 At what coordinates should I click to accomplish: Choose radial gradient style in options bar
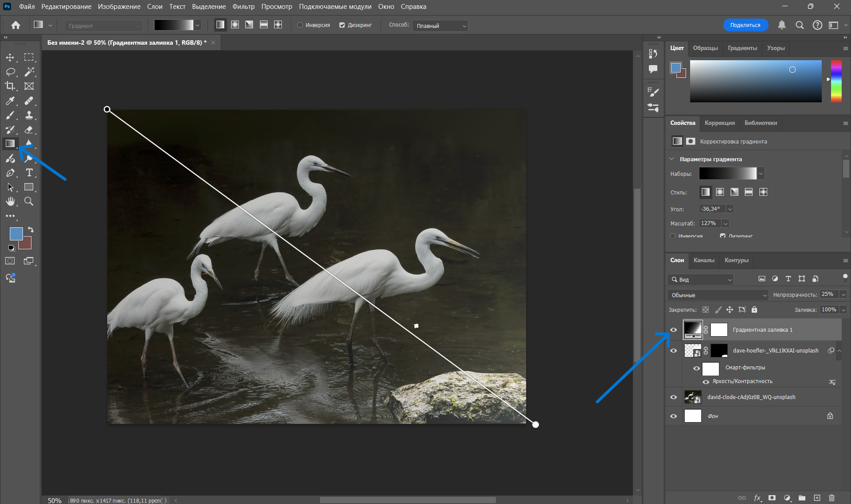(235, 25)
